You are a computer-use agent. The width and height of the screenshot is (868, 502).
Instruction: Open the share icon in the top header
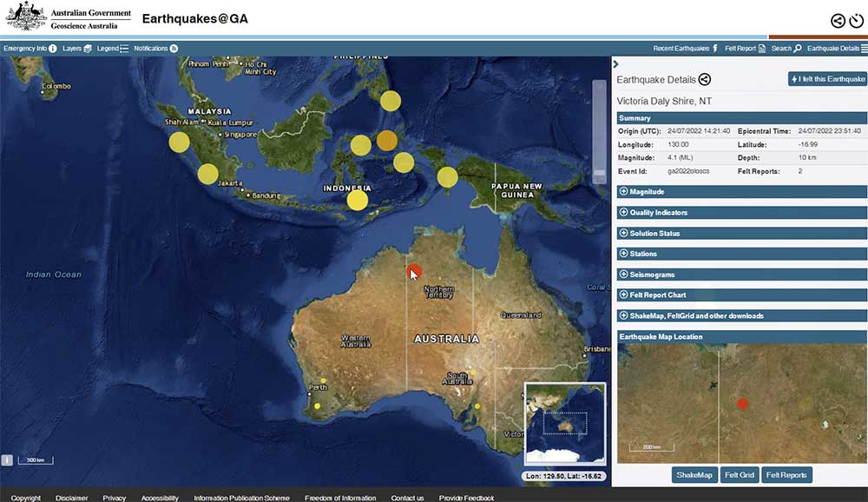838,21
